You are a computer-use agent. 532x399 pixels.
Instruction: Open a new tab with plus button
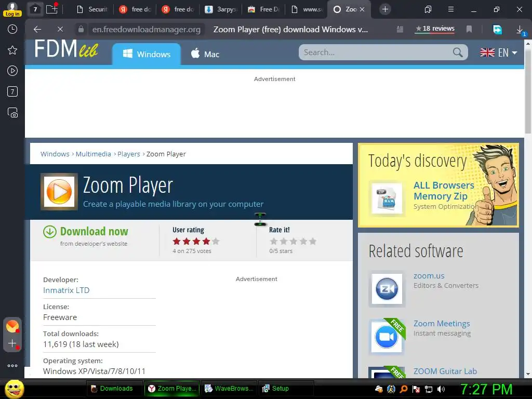click(x=385, y=9)
